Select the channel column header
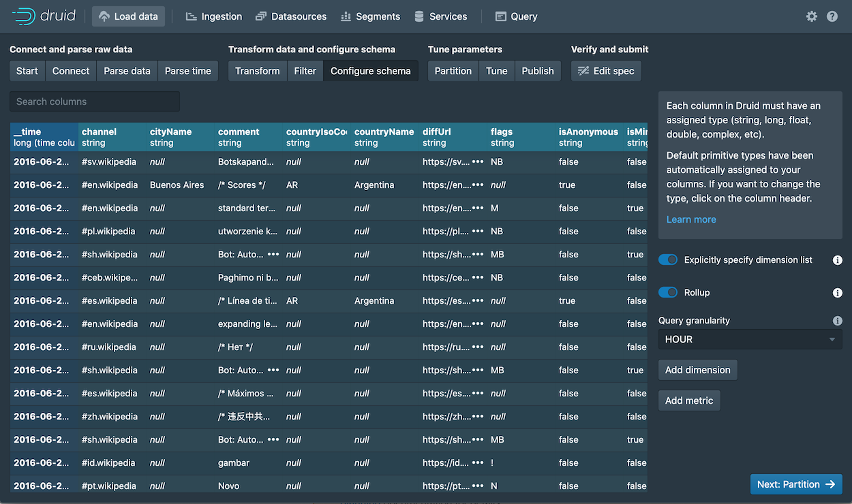The image size is (852, 504). click(x=112, y=137)
